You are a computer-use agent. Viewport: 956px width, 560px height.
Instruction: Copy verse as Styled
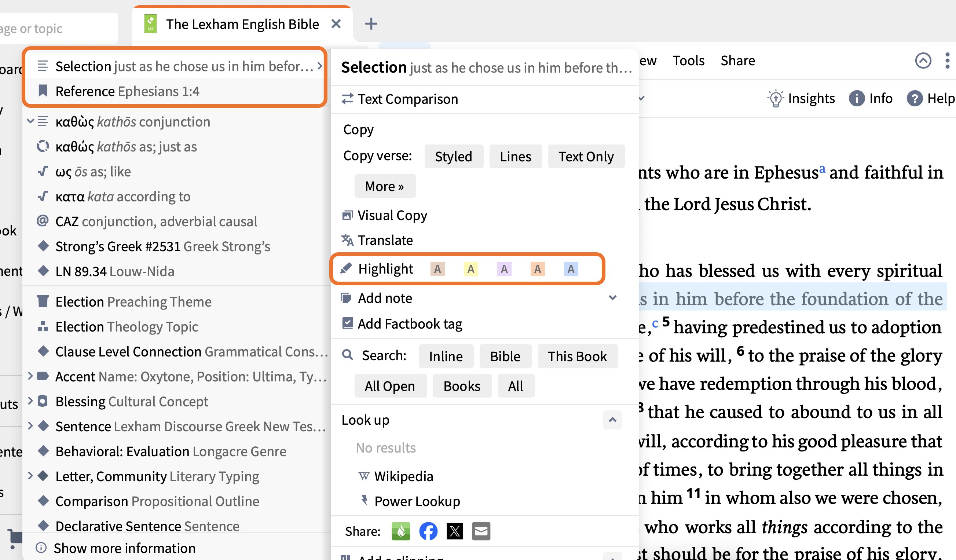click(x=454, y=156)
